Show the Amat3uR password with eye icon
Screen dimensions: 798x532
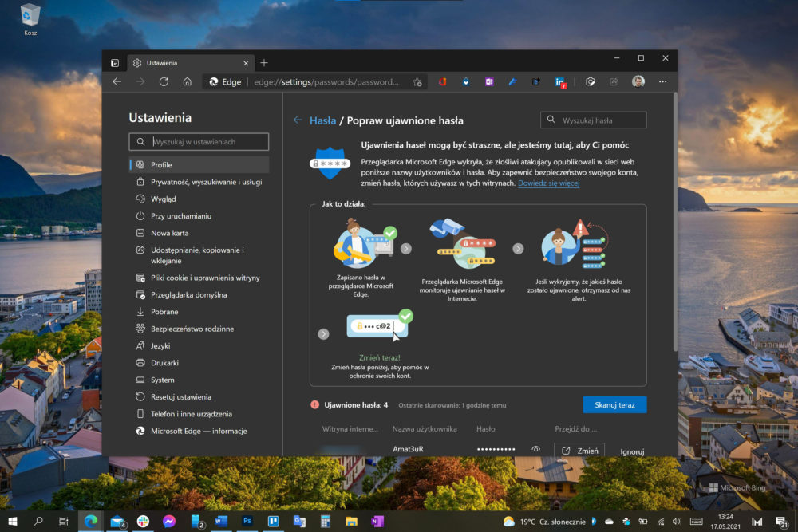pos(535,449)
